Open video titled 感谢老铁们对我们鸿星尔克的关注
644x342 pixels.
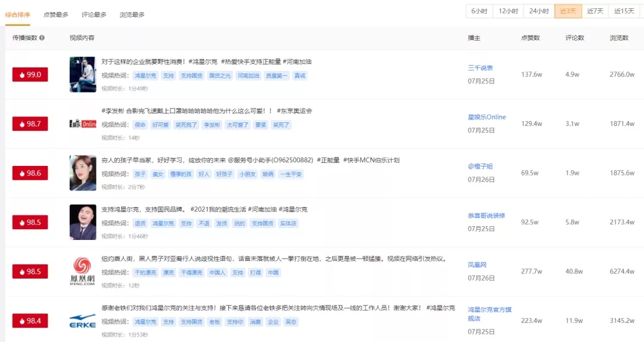coord(278,308)
